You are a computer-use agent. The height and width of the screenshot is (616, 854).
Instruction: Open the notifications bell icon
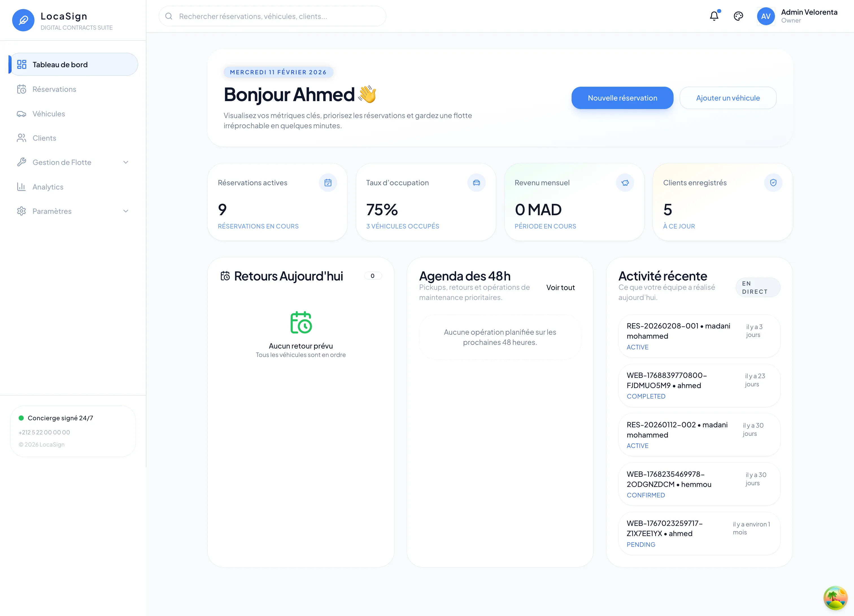pyautogui.click(x=714, y=16)
